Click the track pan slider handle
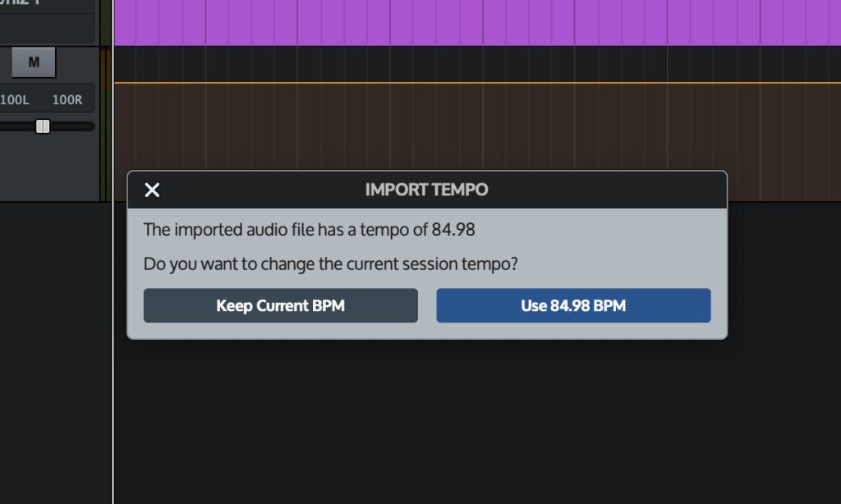This screenshot has height=504, width=841. (x=43, y=126)
